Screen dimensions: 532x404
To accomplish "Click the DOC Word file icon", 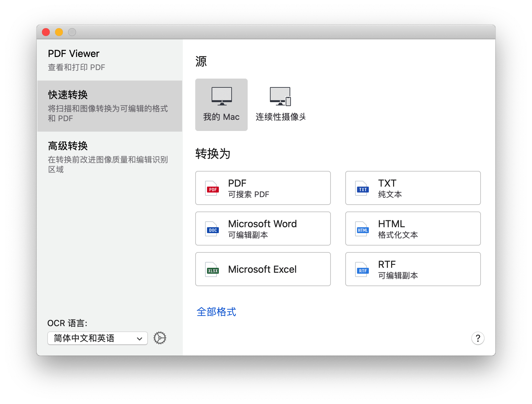I will [212, 229].
